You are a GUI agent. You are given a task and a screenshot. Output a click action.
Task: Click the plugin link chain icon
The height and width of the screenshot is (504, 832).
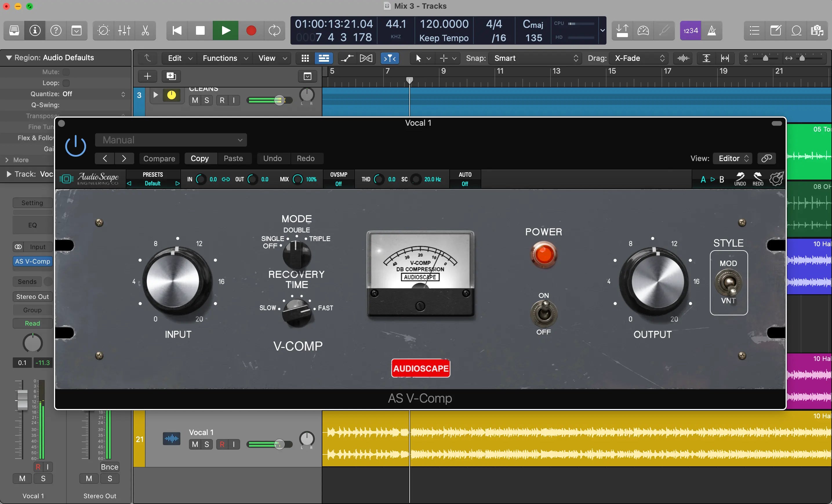pos(766,158)
